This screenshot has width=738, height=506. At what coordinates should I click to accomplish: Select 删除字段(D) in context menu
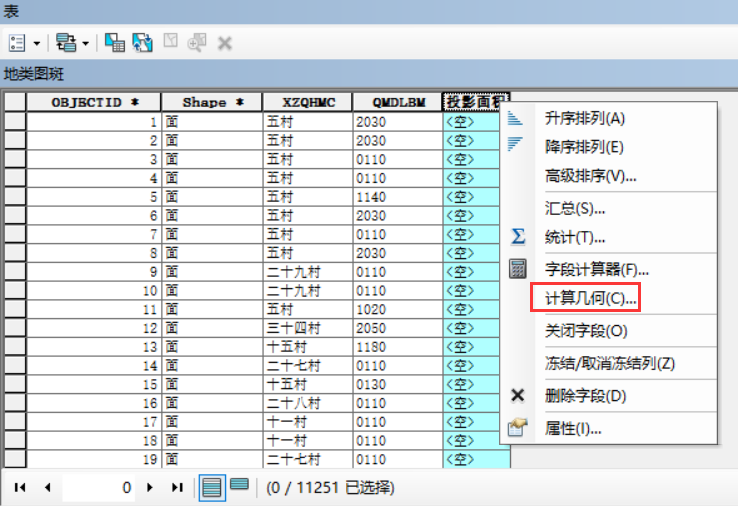(x=585, y=395)
